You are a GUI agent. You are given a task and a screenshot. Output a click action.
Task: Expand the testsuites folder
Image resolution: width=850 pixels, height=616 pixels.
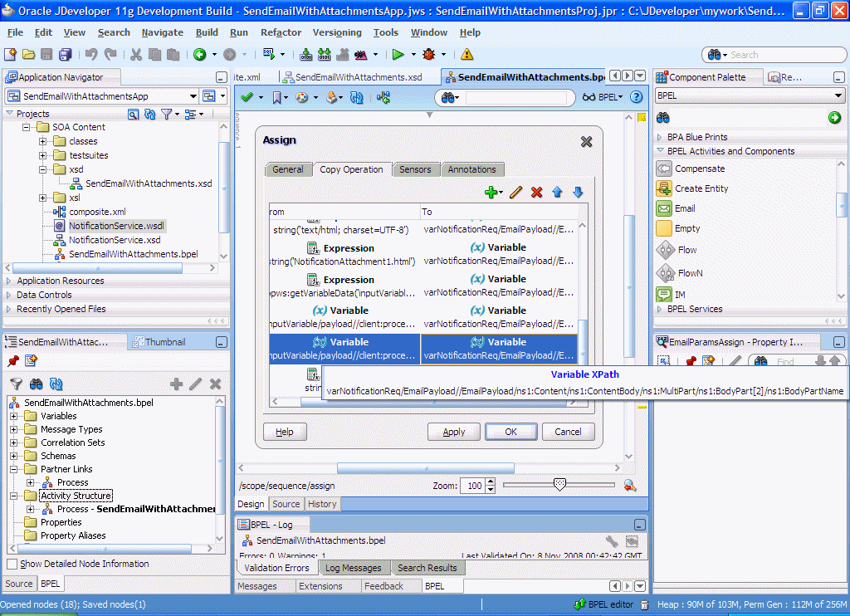[x=42, y=155]
